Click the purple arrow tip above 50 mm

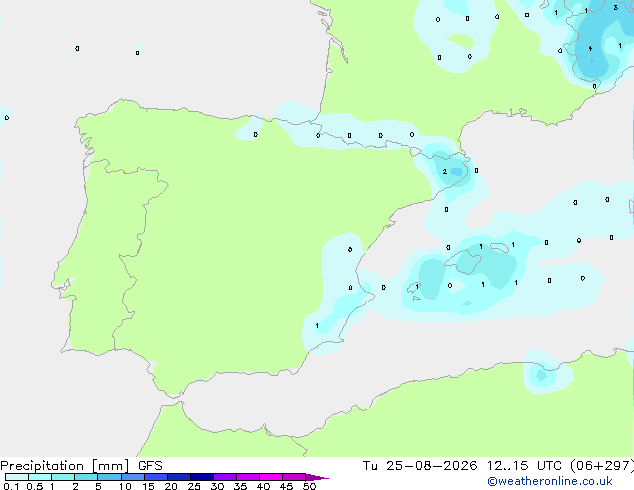[x=317, y=477]
